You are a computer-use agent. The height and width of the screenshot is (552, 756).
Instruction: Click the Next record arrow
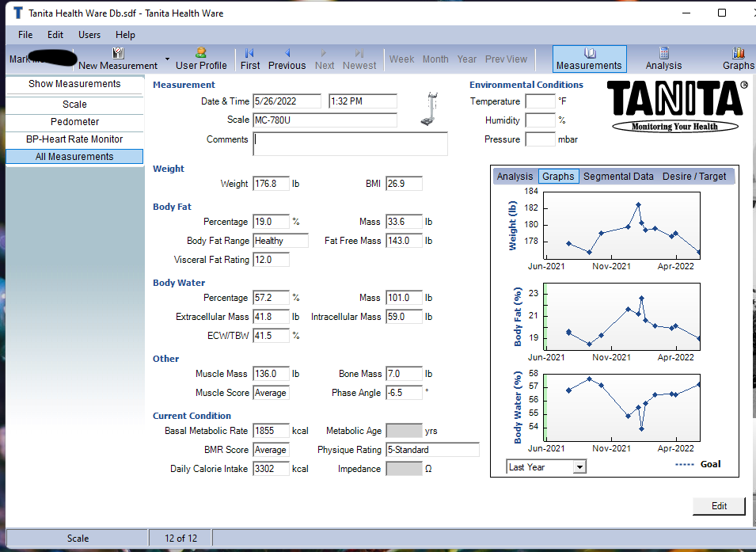pos(324,53)
